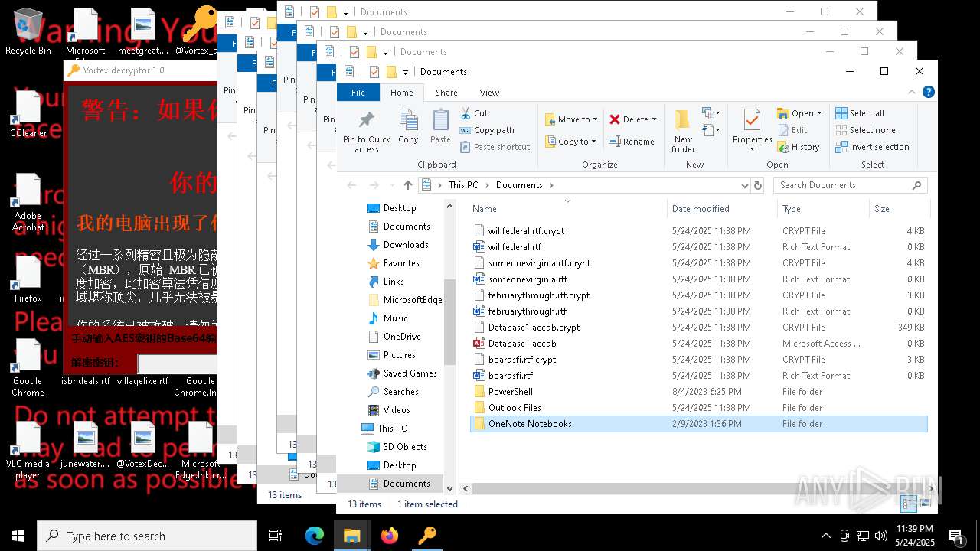Open Microsoft Edge from taskbar
The width and height of the screenshot is (980, 551).
coord(314,536)
